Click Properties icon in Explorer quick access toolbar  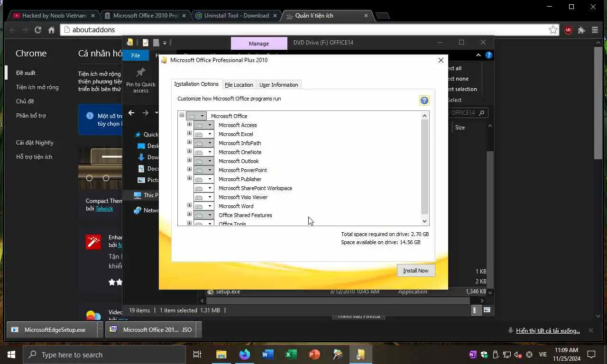(146, 43)
